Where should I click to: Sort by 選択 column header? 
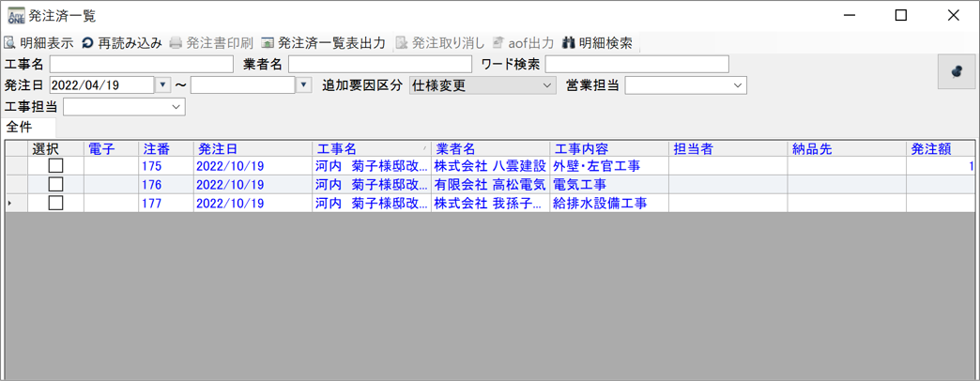coord(56,148)
